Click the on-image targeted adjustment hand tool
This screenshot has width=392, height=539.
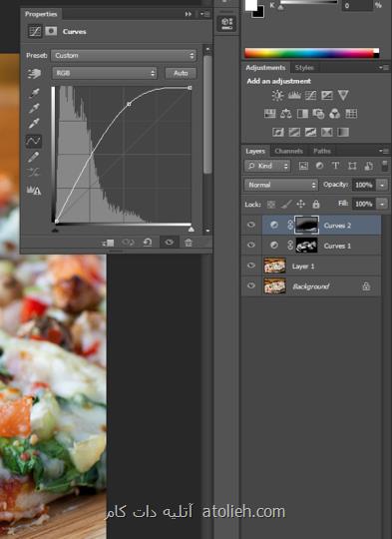click(x=34, y=73)
